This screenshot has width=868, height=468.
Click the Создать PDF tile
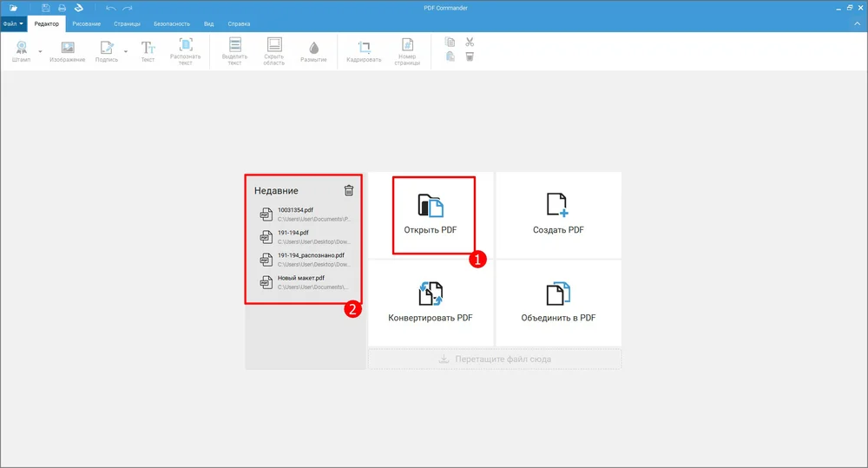coord(558,214)
